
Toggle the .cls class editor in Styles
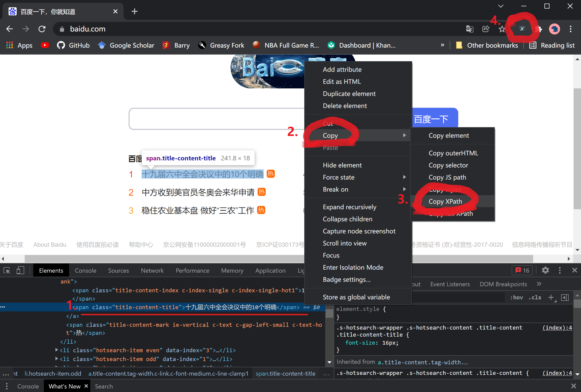point(535,297)
